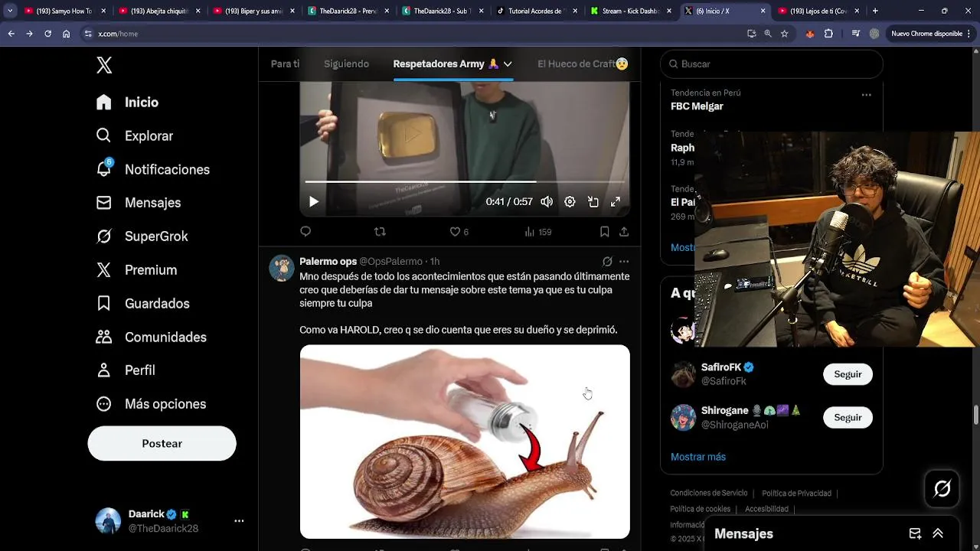Expand the Mensajes drawer
The image size is (980, 551).
click(x=938, y=533)
